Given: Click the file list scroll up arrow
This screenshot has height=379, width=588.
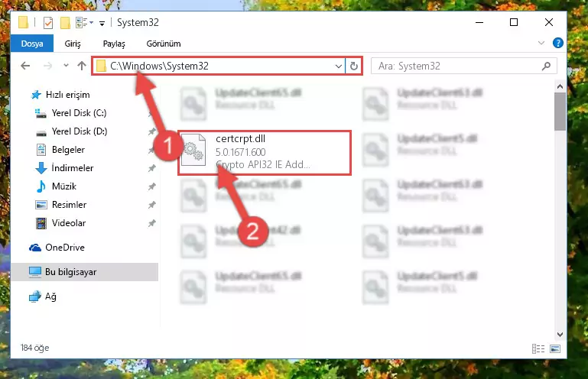Looking at the screenshot, I should 560,86.
